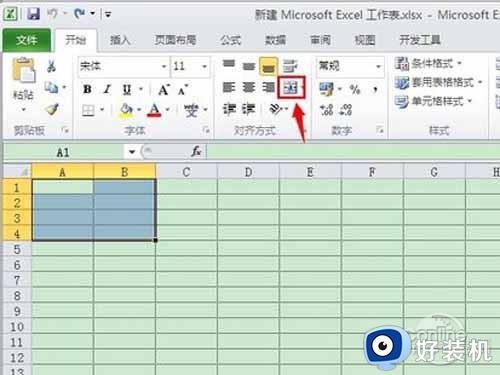The width and height of the screenshot is (500, 375).
Task: Apply red font color
Action: (154, 110)
